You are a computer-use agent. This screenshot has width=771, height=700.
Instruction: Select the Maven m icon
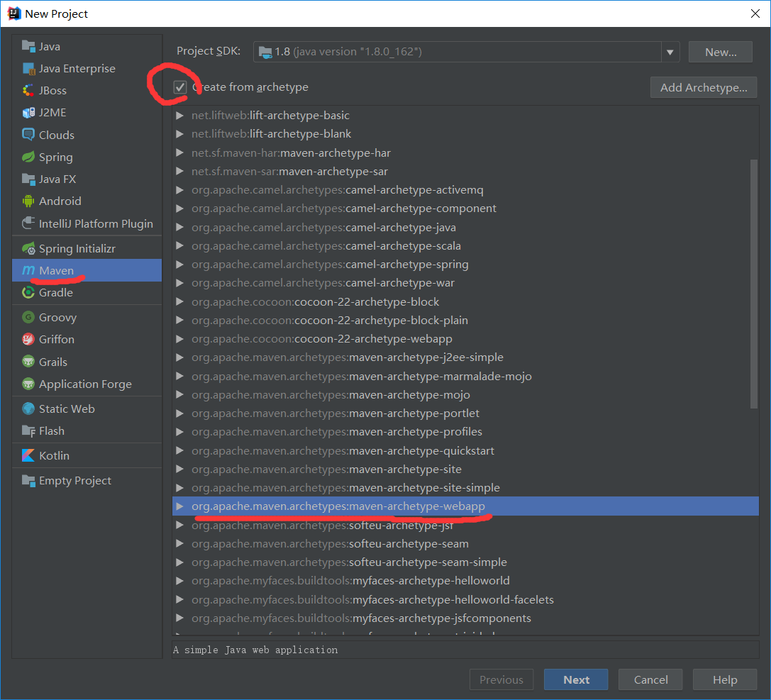point(28,270)
